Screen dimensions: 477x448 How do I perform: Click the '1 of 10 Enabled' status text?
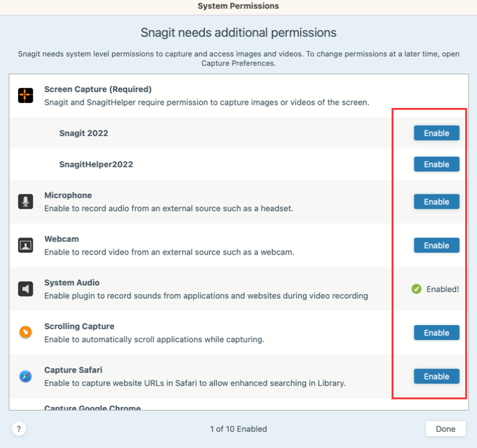coord(238,429)
